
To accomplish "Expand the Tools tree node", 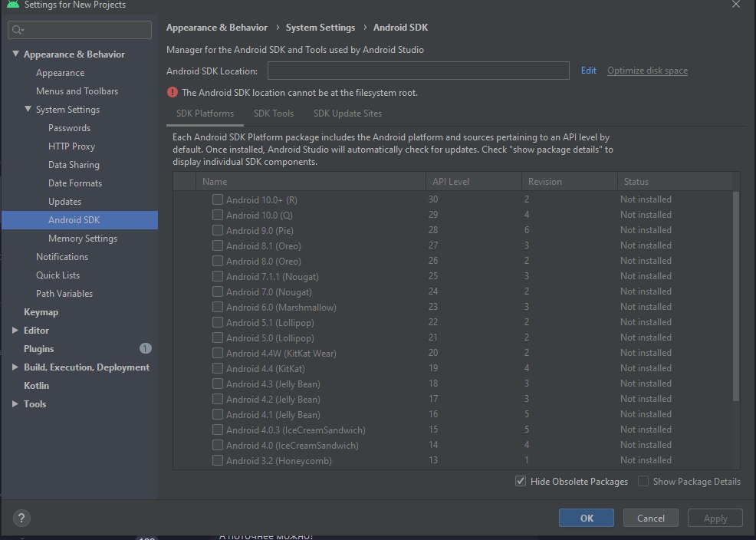I will (15, 403).
